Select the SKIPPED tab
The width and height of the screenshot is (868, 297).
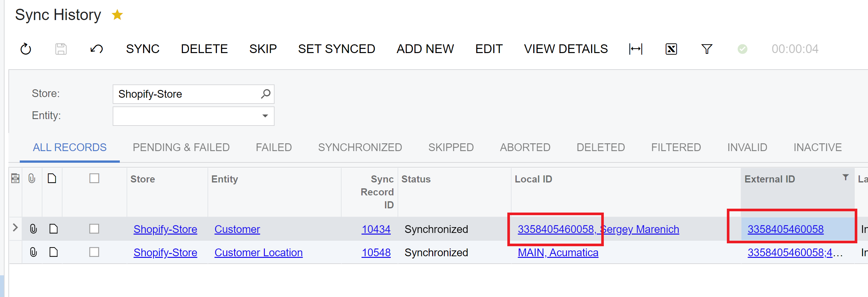tap(451, 148)
